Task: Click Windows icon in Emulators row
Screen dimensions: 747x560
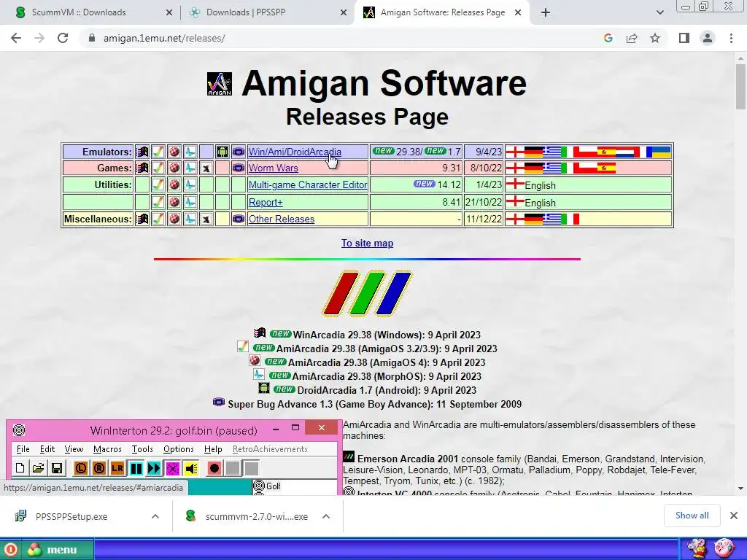Action: (142, 152)
